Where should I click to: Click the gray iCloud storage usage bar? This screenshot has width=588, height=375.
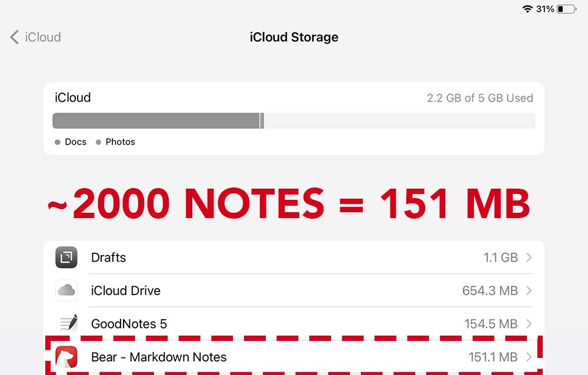[x=294, y=120]
